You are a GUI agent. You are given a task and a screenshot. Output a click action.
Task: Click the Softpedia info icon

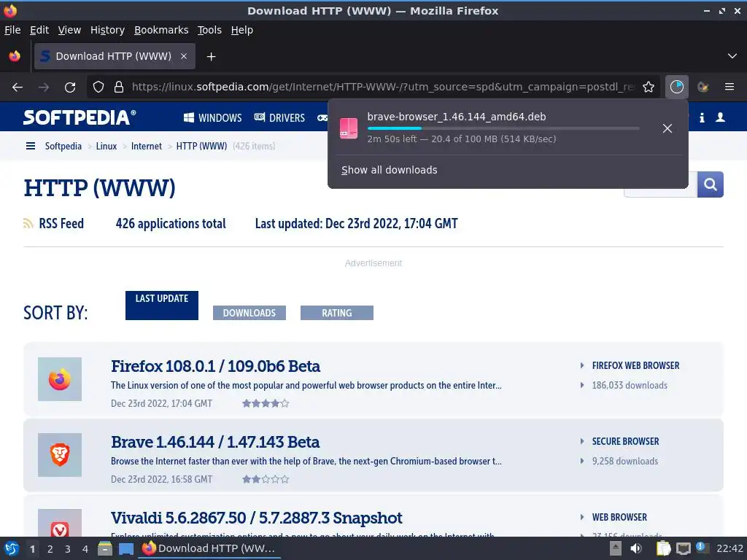tap(702, 117)
